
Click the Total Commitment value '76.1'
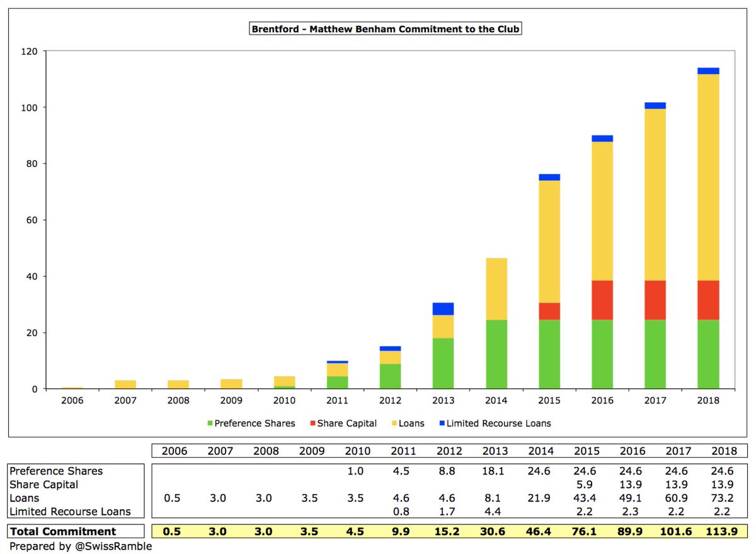pos(586,532)
